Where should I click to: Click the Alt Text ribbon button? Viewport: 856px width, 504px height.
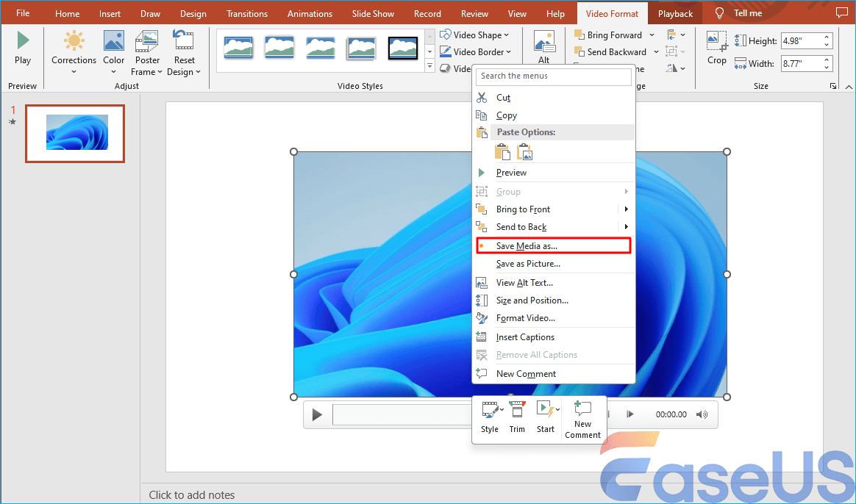543,48
